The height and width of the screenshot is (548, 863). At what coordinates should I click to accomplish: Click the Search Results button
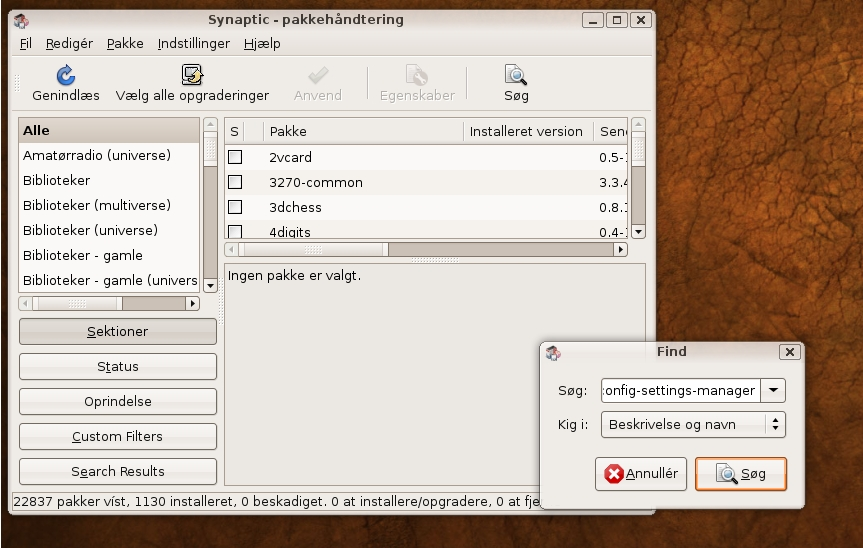coord(118,472)
